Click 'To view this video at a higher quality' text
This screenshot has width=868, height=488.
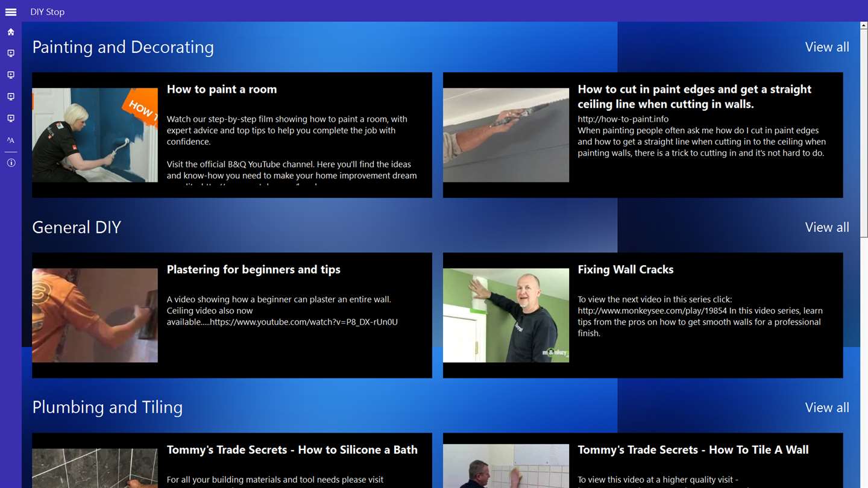tap(658, 480)
